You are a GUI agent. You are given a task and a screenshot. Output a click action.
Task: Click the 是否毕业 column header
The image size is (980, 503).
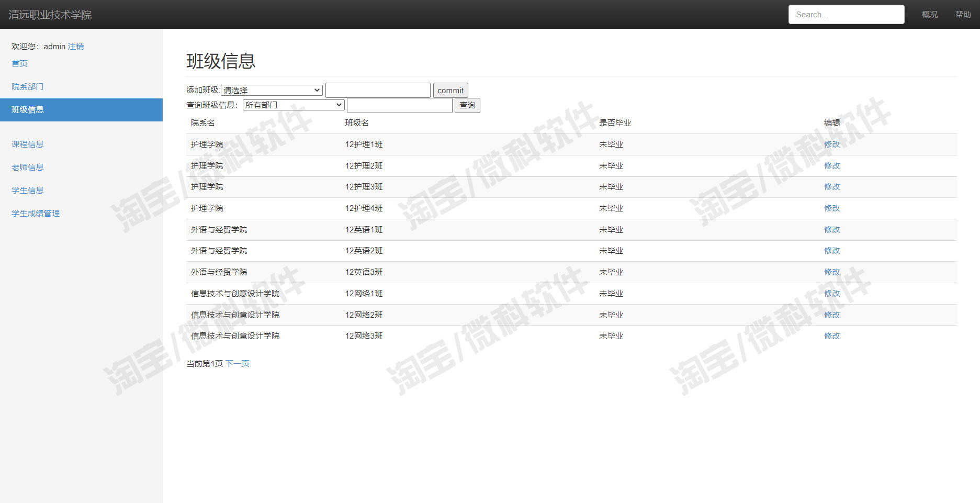click(x=615, y=123)
